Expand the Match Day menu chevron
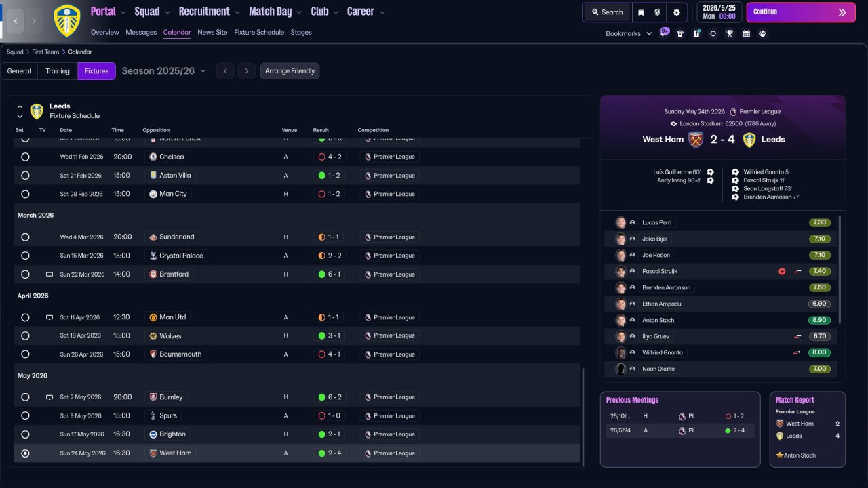Image resolution: width=868 pixels, height=488 pixels. tap(298, 12)
